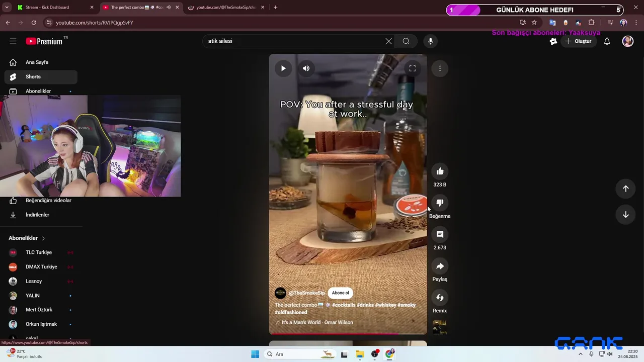Image resolution: width=644 pixels, height=362 pixels.
Task: Click the address bar URL
Action: click(x=95, y=23)
